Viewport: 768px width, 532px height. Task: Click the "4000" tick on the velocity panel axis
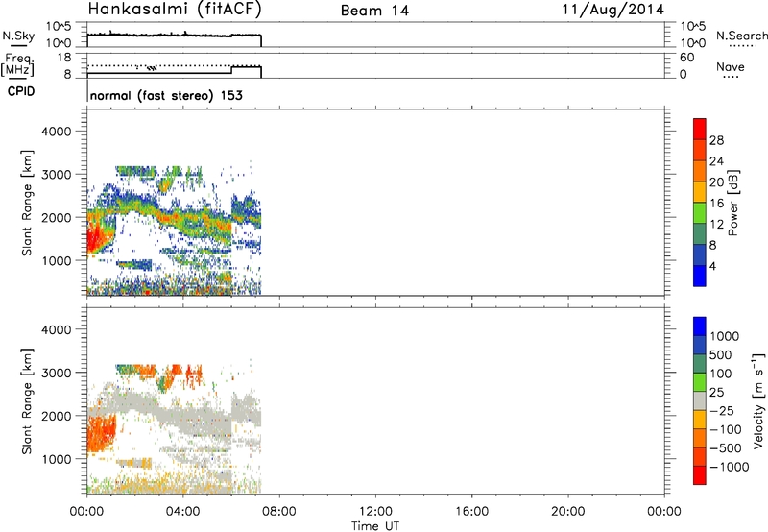point(57,329)
